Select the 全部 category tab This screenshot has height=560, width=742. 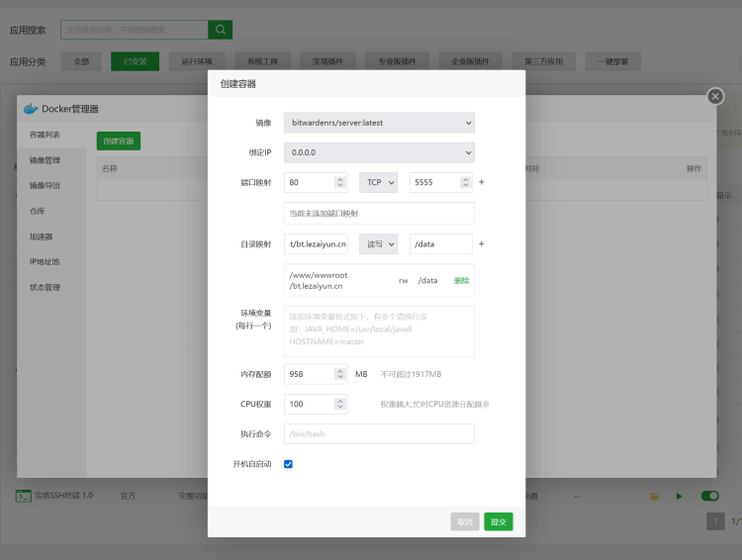(x=81, y=61)
